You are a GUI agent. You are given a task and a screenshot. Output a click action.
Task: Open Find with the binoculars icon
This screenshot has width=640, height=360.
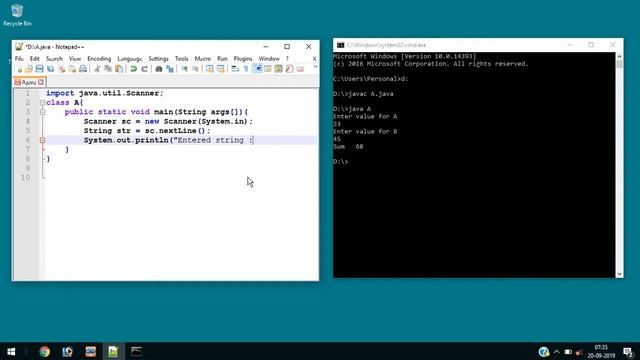click(x=159, y=69)
